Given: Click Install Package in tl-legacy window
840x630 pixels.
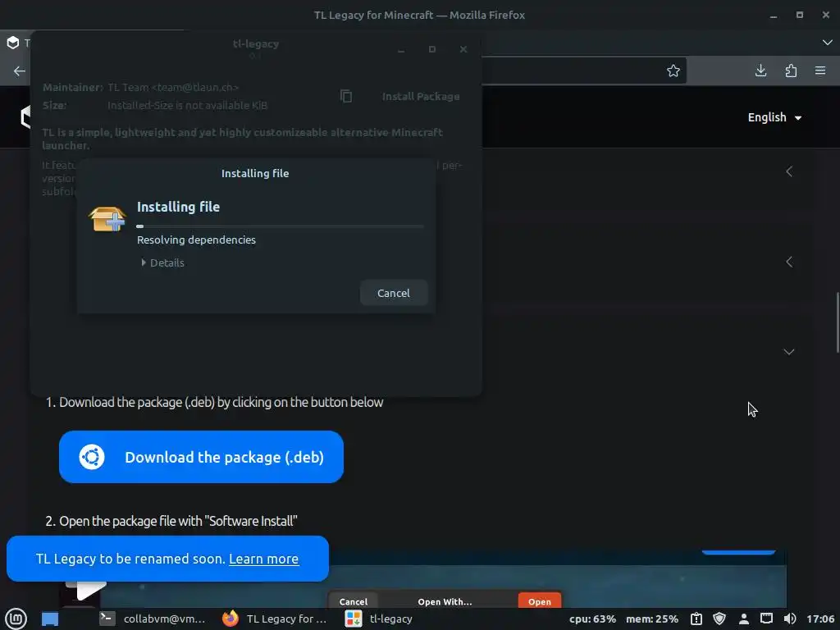Looking at the screenshot, I should 421,97.
